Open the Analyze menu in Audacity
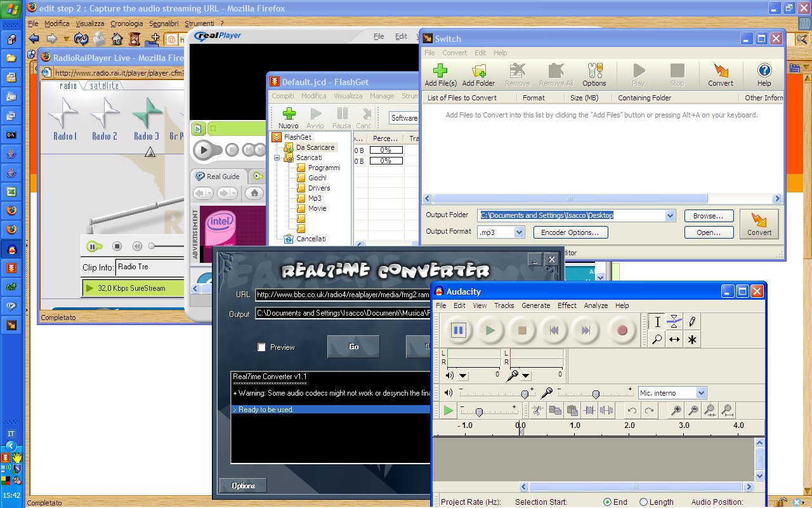 click(596, 305)
